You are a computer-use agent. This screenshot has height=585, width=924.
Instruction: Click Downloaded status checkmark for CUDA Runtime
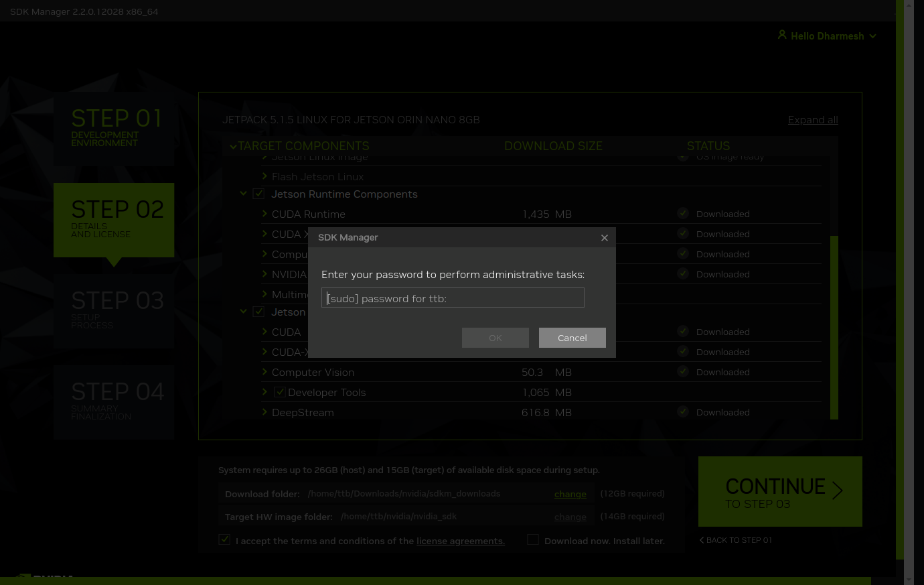[682, 214]
